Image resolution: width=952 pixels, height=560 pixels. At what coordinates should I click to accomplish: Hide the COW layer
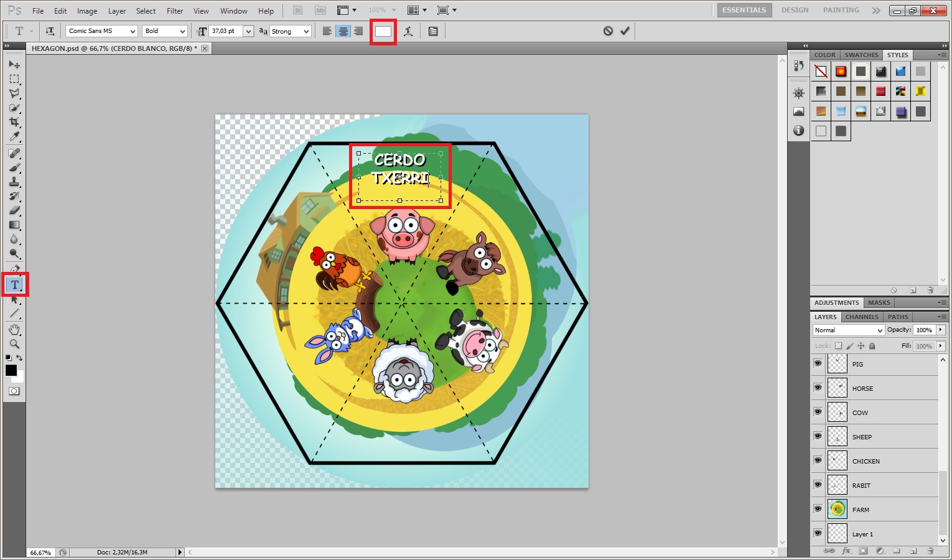point(818,412)
